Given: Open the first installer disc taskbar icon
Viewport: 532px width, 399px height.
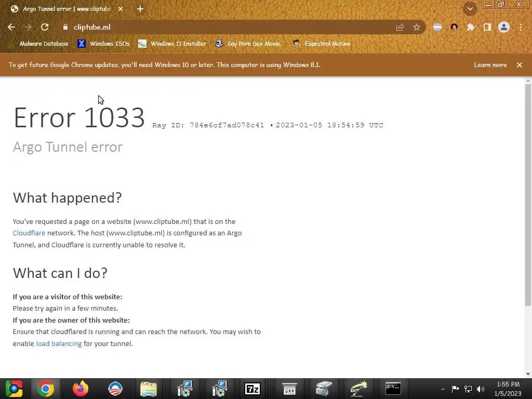Looking at the screenshot, I should tap(185, 389).
